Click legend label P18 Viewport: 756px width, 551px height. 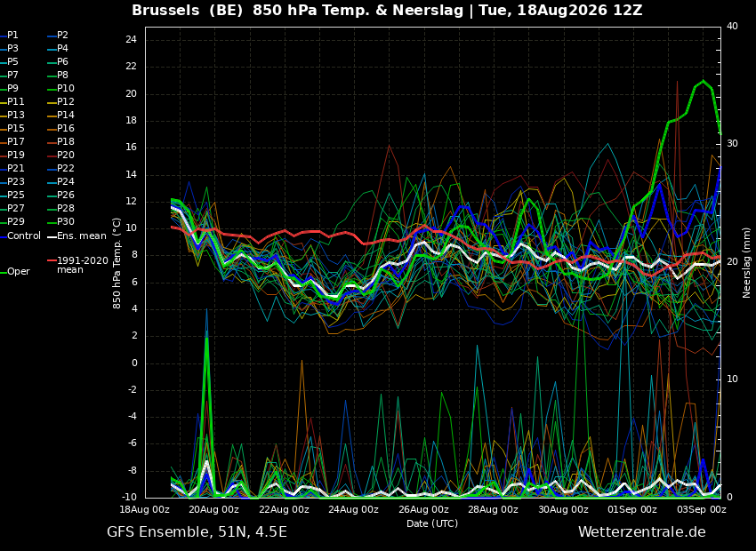click(66, 141)
